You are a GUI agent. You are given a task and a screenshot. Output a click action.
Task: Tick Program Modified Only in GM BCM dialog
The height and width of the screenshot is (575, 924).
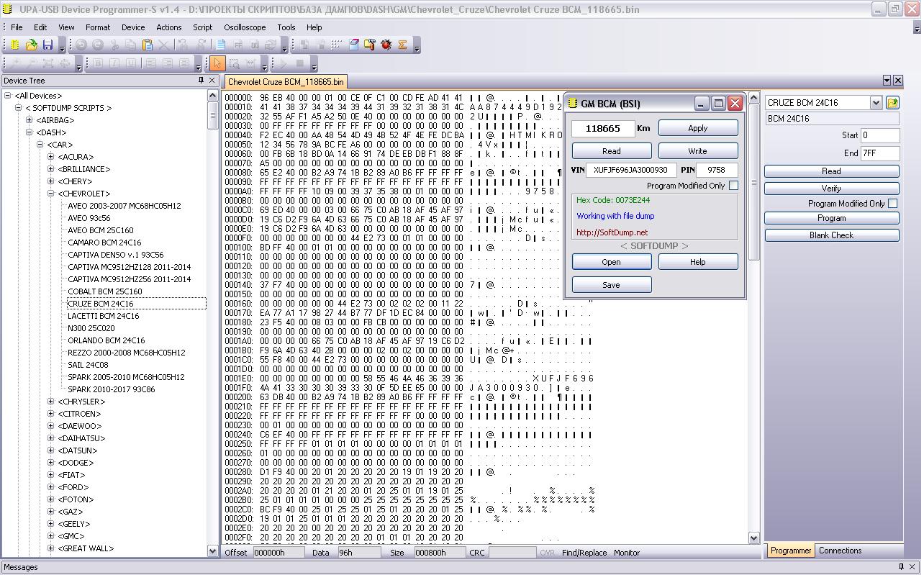tap(733, 186)
